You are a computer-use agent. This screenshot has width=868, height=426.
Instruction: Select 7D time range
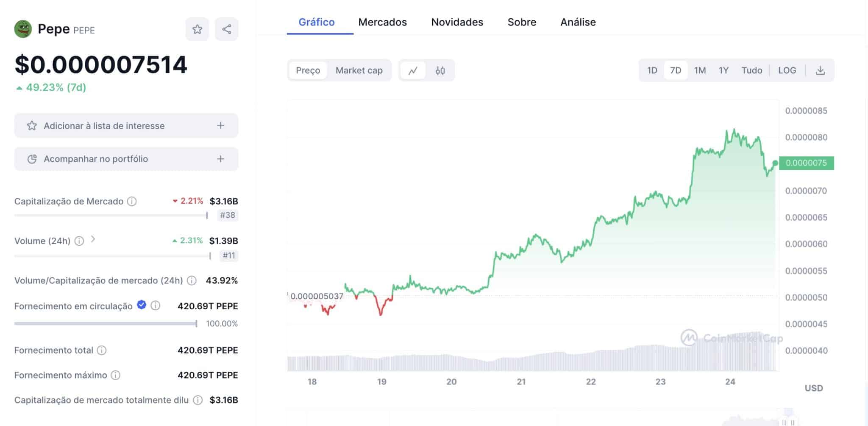[676, 70]
